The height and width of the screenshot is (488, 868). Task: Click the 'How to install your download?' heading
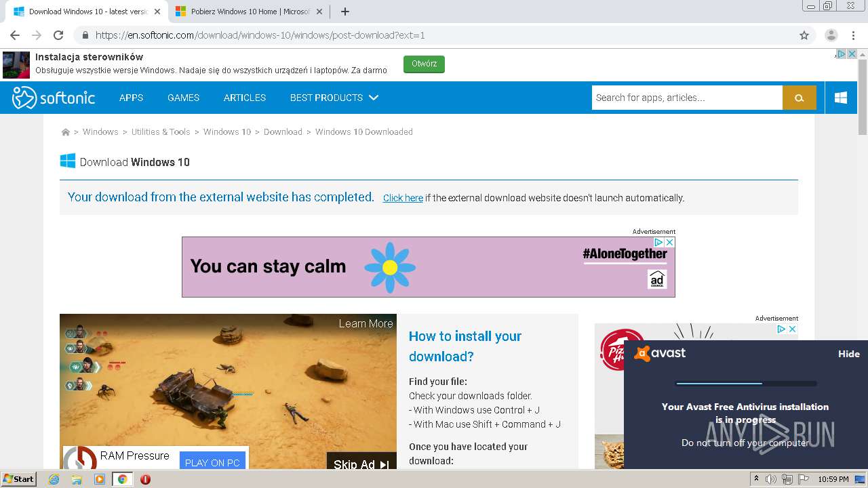click(x=465, y=346)
